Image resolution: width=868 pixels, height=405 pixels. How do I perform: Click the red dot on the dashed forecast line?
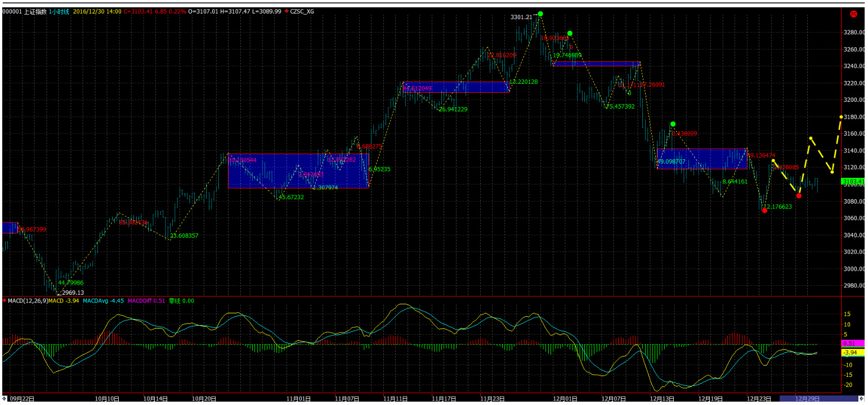click(x=799, y=196)
